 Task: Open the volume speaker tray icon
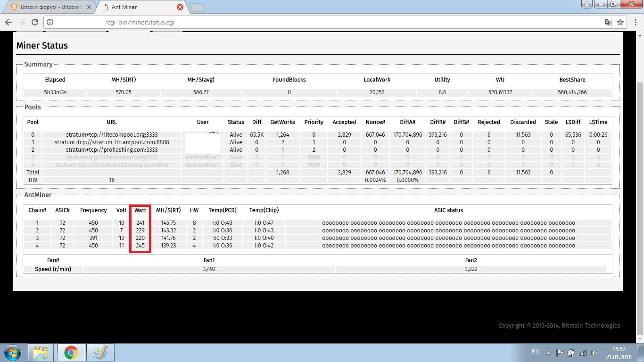pos(594,353)
